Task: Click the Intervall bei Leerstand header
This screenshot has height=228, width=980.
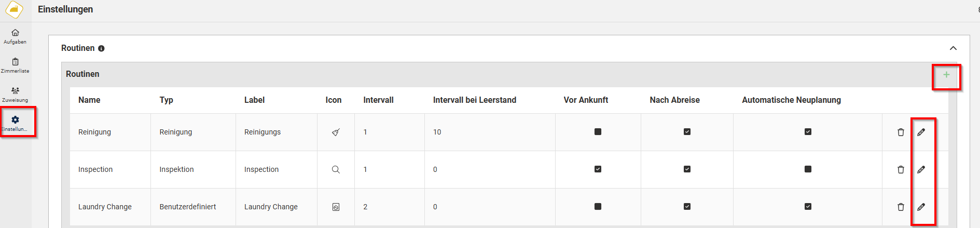Action: (475, 100)
